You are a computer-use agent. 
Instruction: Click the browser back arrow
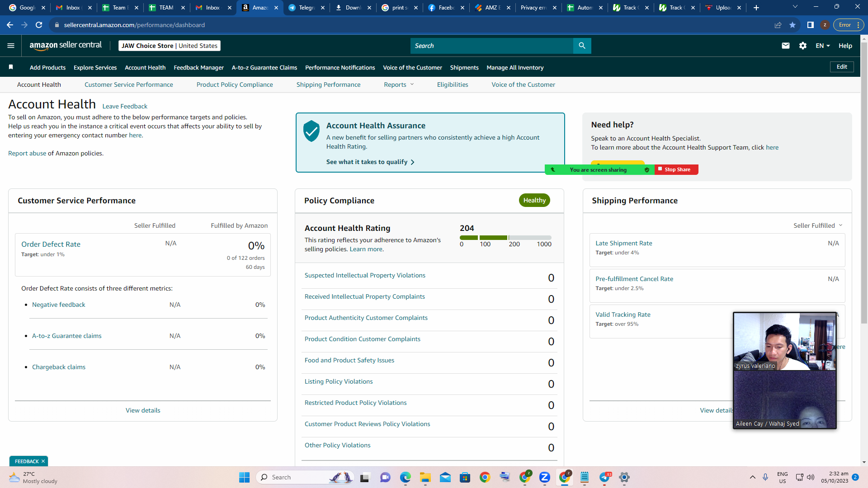(x=10, y=25)
